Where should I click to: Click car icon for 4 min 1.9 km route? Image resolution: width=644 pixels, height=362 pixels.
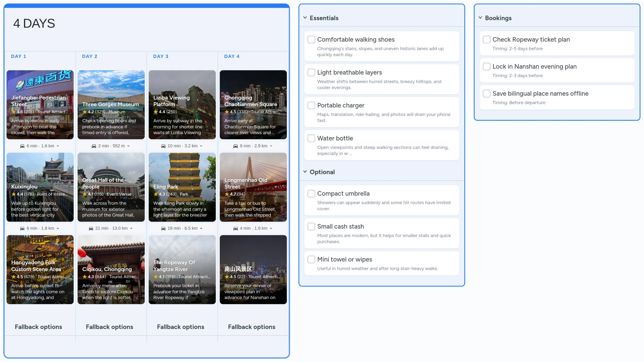point(235,228)
